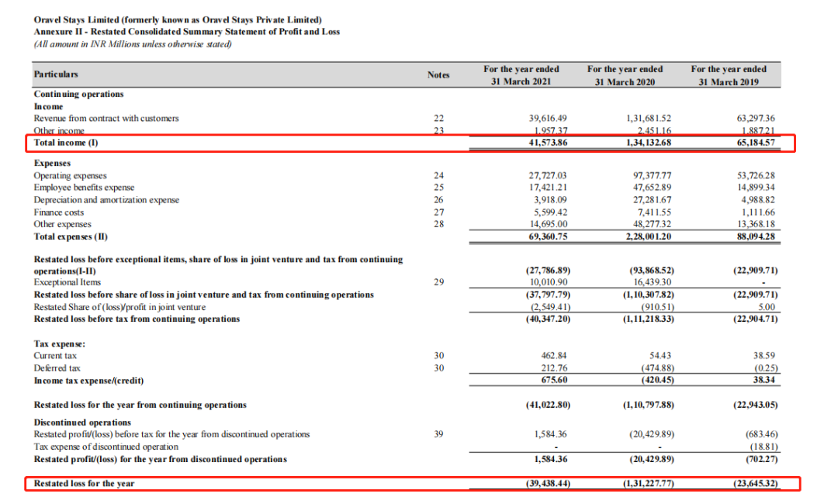Select deferred tax value (474.88)
Viewport: 838px width, 504px height.
tap(657, 368)
